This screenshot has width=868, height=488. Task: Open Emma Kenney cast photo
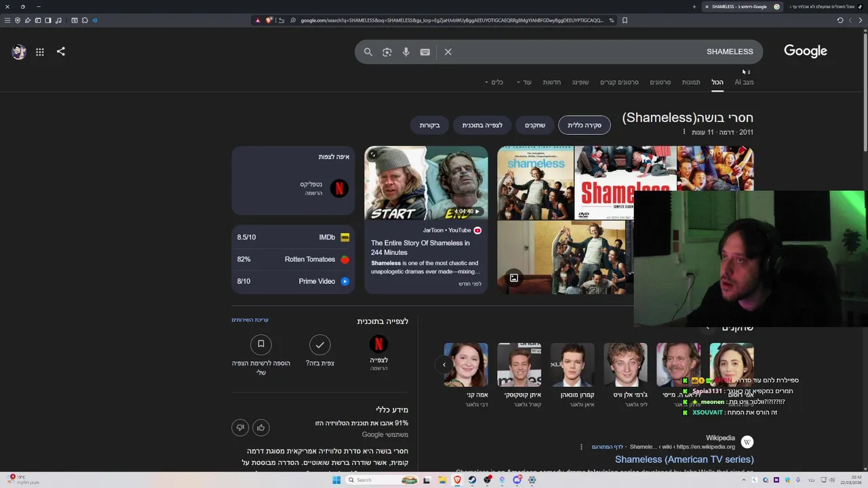click(466, 365)
